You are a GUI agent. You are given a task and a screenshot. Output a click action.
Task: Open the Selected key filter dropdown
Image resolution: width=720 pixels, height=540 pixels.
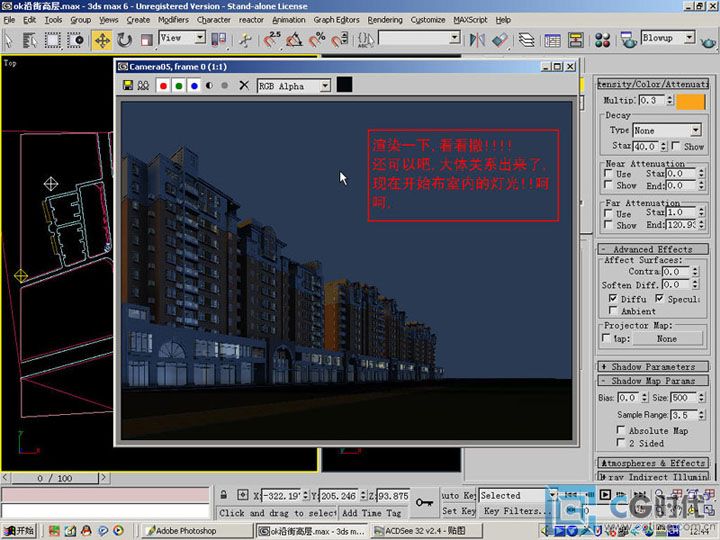(x=552, y=495)
